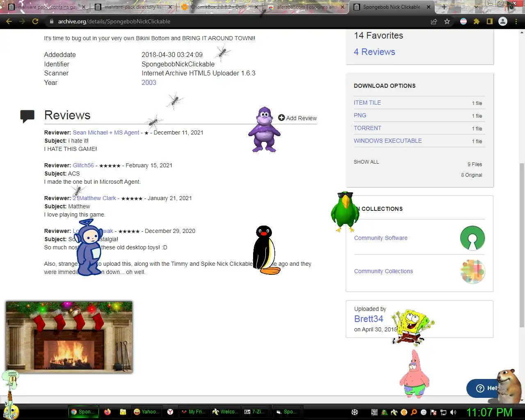Image resolution: width=525 pixels, height=420 pixels.
Task: Download the PNG file option
Action: point(360,115)
